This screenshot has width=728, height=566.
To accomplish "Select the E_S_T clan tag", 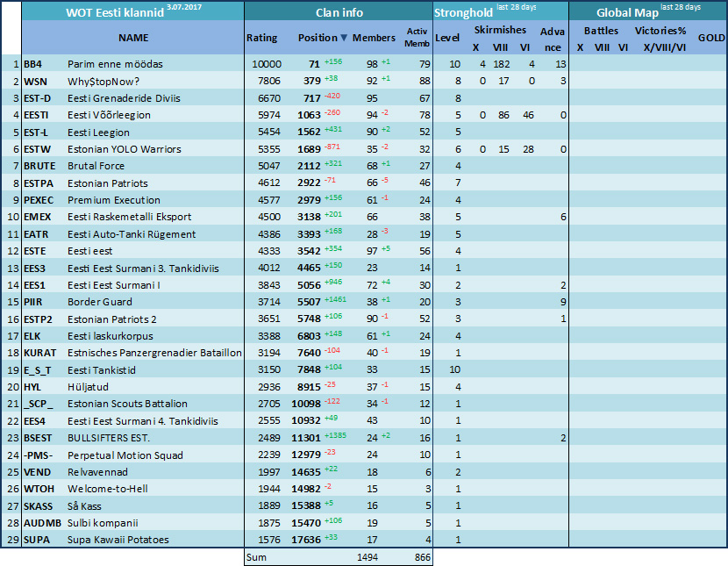I will (x=37, y=370).
